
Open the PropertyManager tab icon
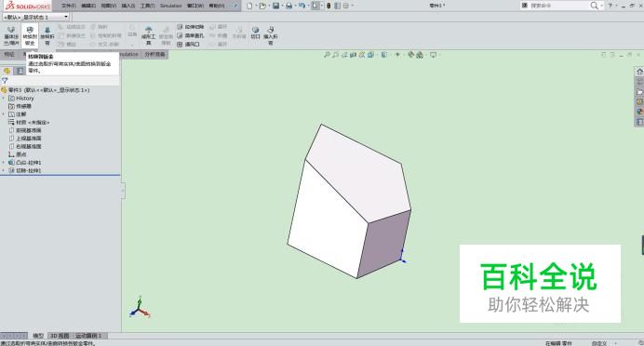(20, 71)
